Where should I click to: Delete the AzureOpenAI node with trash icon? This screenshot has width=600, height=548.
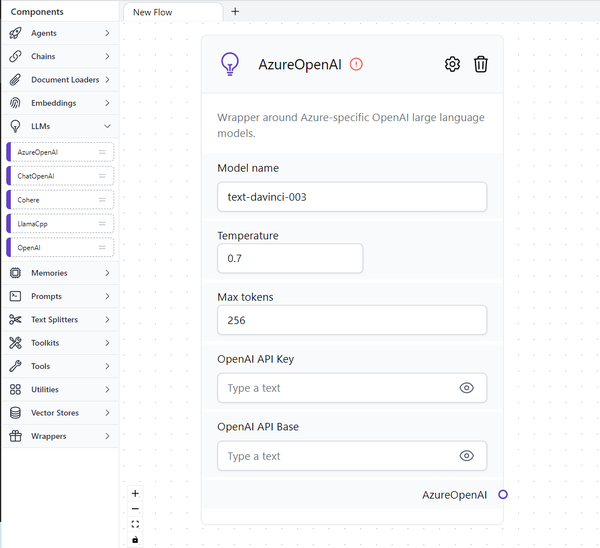[x=481, y=64]
